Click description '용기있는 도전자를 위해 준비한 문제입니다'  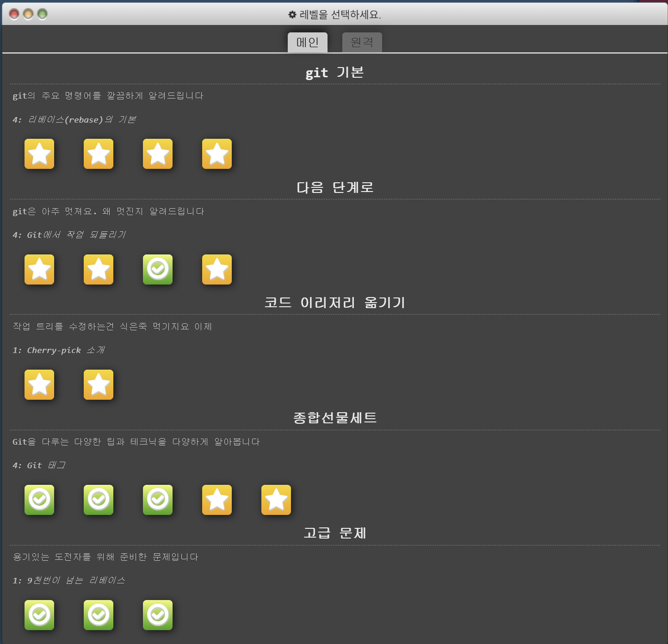tap(106, 557)
